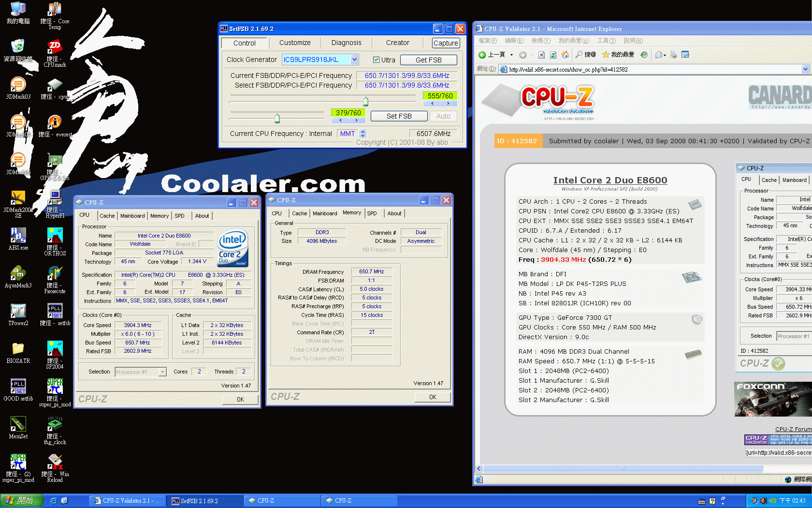Click the IE Refresh toolbar icon

[x=553, y=55]
